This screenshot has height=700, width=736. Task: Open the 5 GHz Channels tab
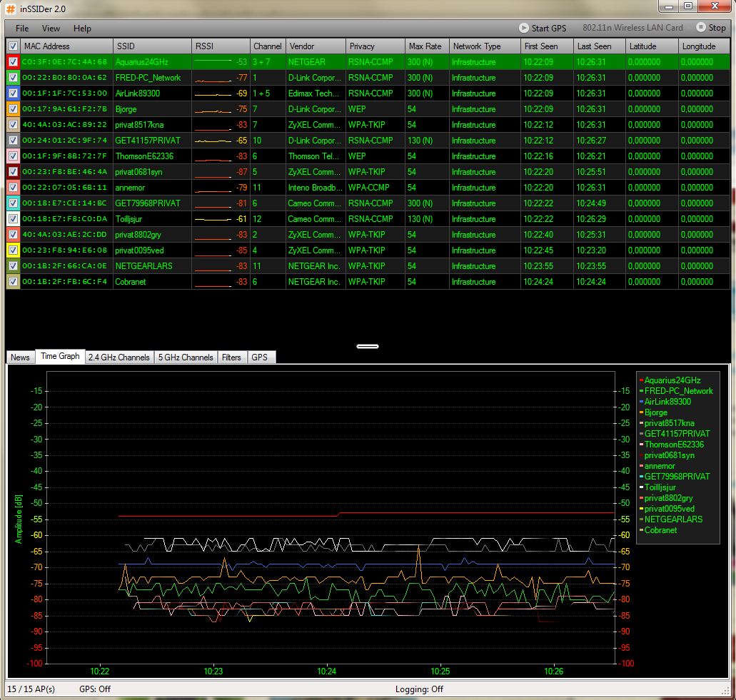pos(186,357)
